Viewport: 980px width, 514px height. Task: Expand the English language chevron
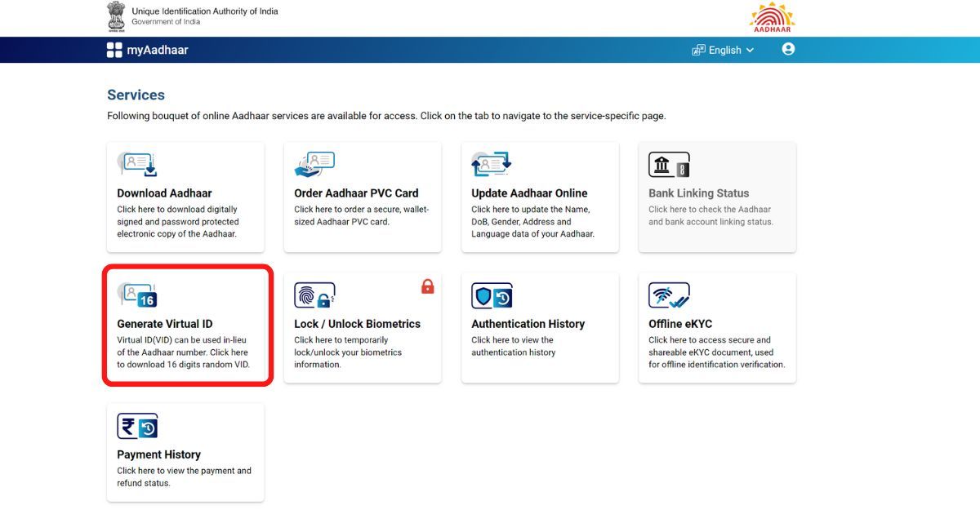click(750, 51)
